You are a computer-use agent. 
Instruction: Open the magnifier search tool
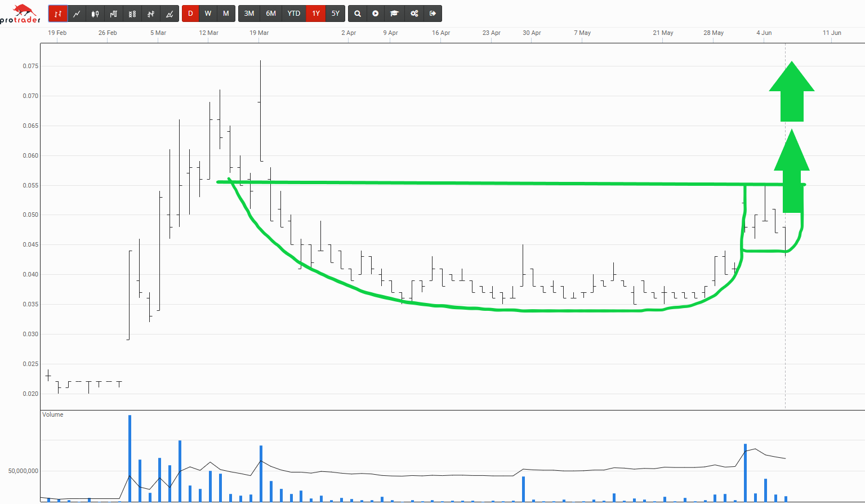pos(358,14)
